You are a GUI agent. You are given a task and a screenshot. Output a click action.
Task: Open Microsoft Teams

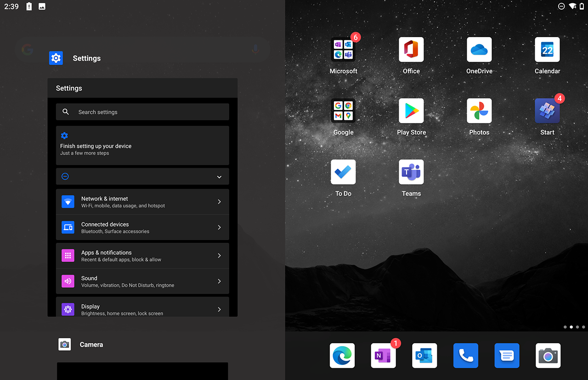tap(411, 172)
